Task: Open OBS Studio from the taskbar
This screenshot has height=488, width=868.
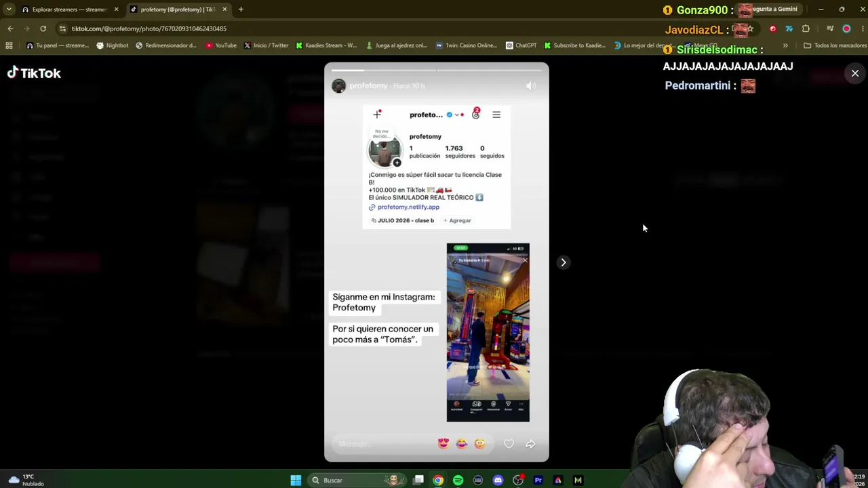Action: 518,480
